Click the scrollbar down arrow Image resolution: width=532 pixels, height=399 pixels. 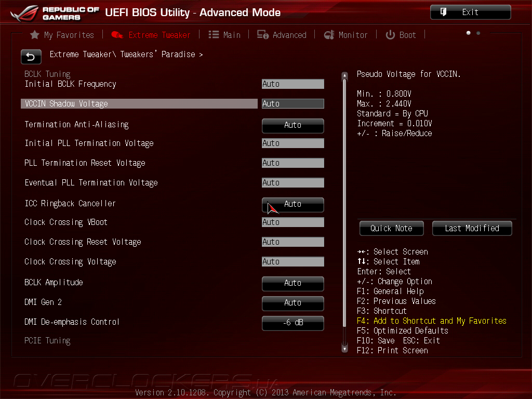click(x=345, y=349)
